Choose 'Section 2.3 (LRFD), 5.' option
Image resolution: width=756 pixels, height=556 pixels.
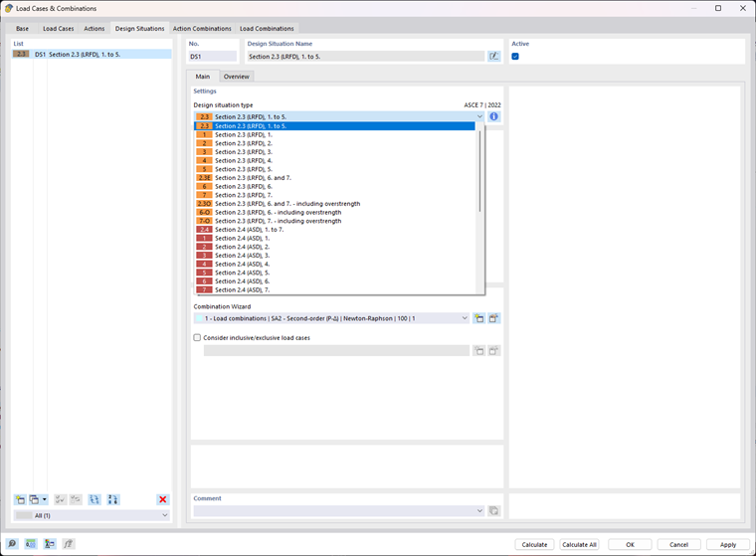pyautogui.click(x=334, y=169)
